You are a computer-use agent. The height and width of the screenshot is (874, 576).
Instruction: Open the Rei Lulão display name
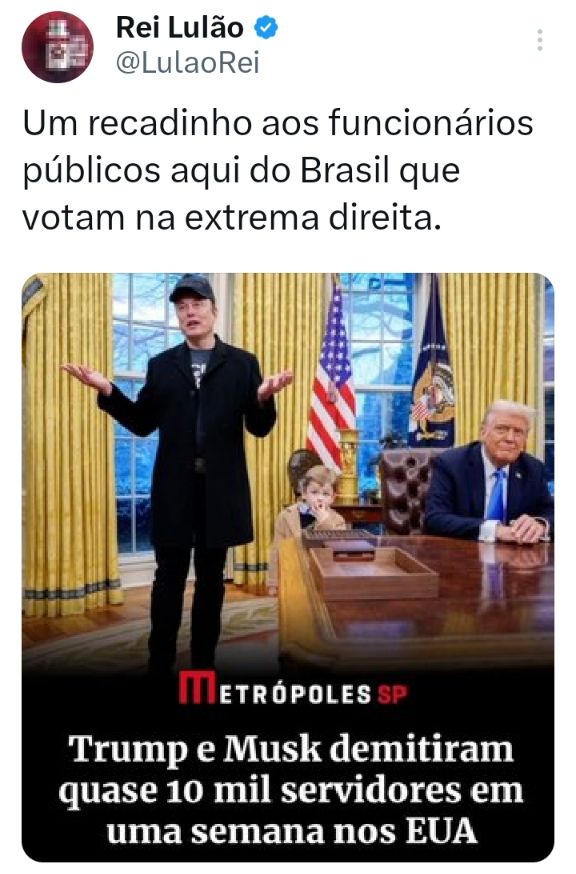pyautogui.click(x=180, y=27)
